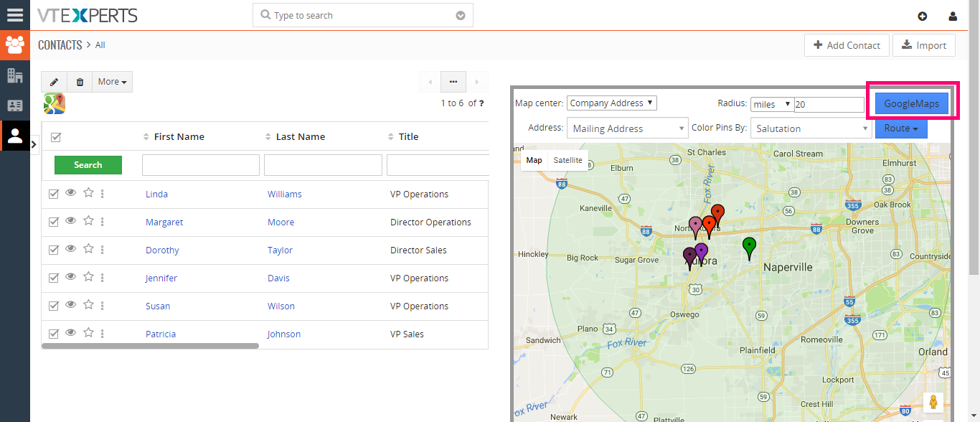The height and width of the screenshot is (422, 980).
Task: Open row actions dots for Susan Wilson
Action: (103, 306)
